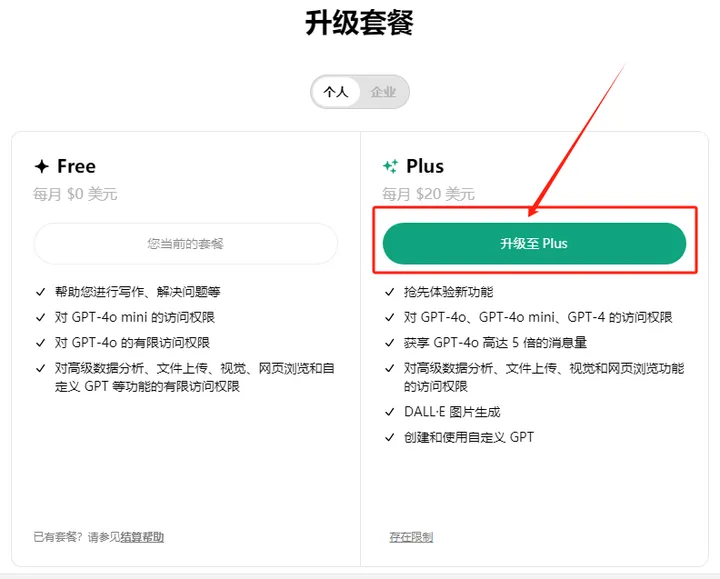
Task: Click the 每月 $0 美元 price text
Action: (75, 194)
